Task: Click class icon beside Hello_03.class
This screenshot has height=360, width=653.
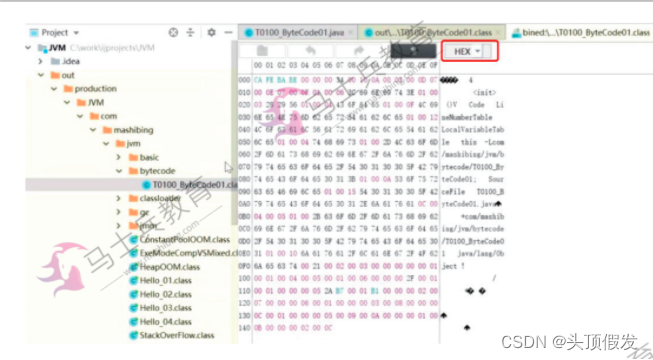Action: (134, 308)
